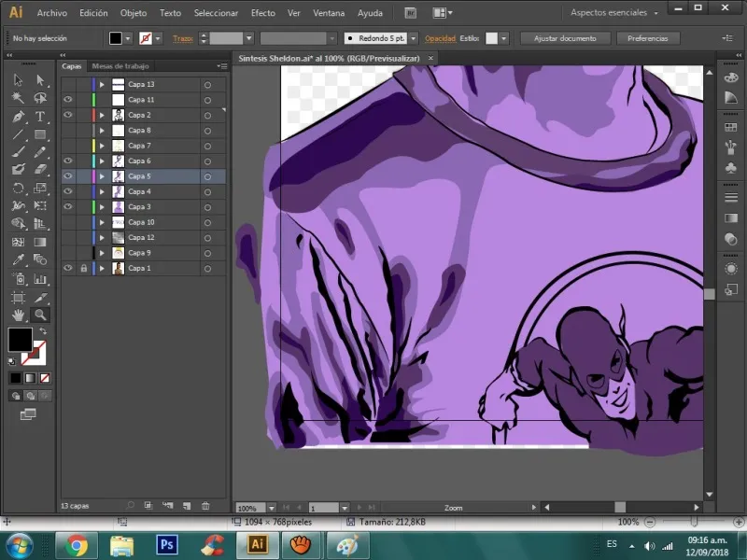747x560 pixels.
Task: Activate the Eyedropper tool
Action: click(x=18, y=259)
